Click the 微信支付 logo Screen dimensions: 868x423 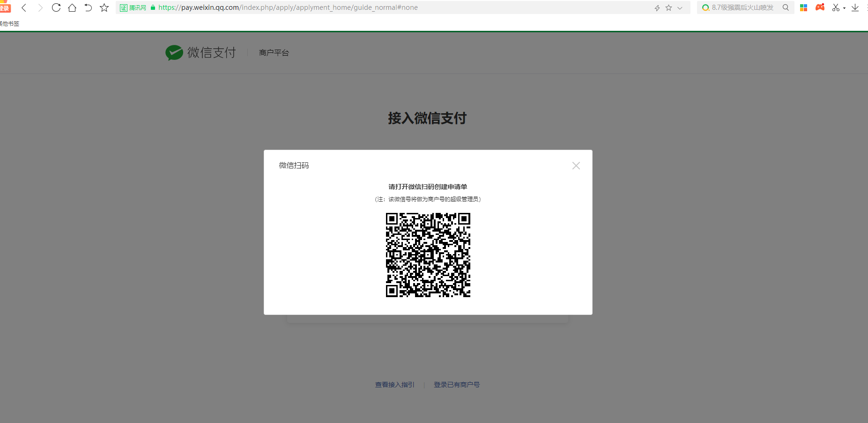coord(200,52)
